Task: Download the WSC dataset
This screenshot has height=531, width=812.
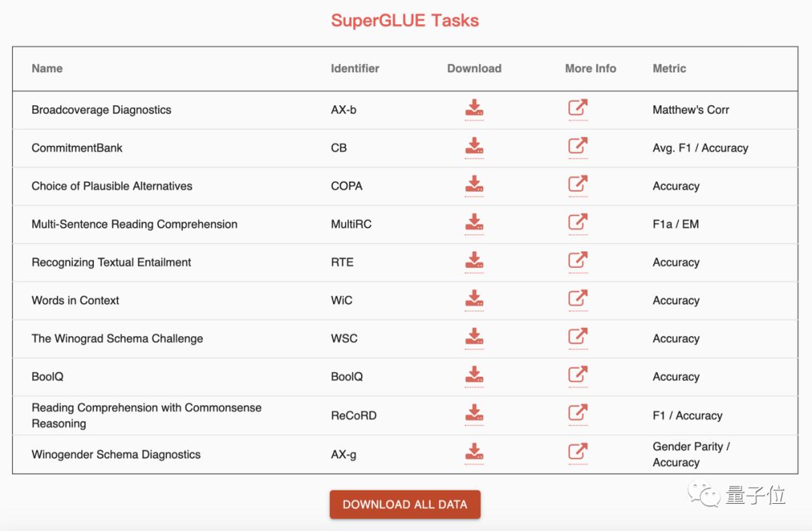Action: [474, 336]
